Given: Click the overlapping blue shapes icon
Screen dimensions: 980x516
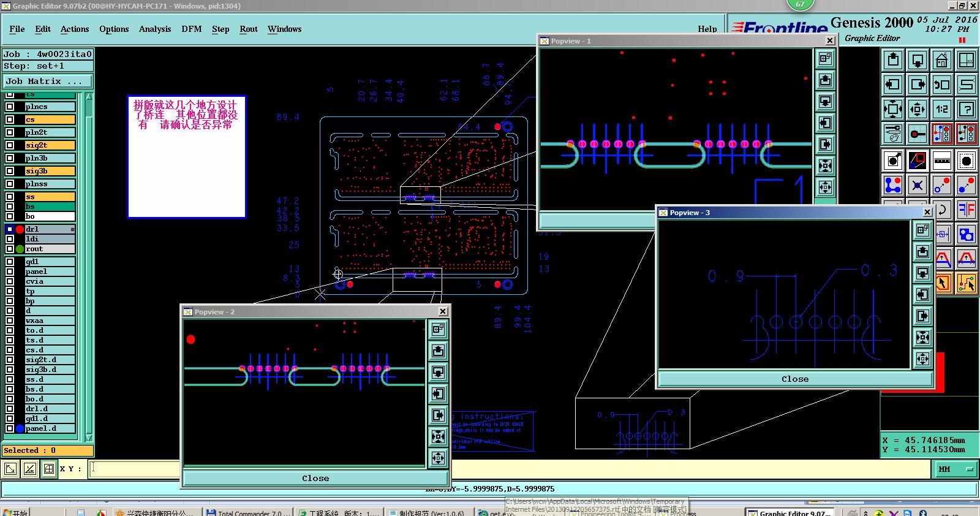Looking at the screenshot, I should coord(967,235).
